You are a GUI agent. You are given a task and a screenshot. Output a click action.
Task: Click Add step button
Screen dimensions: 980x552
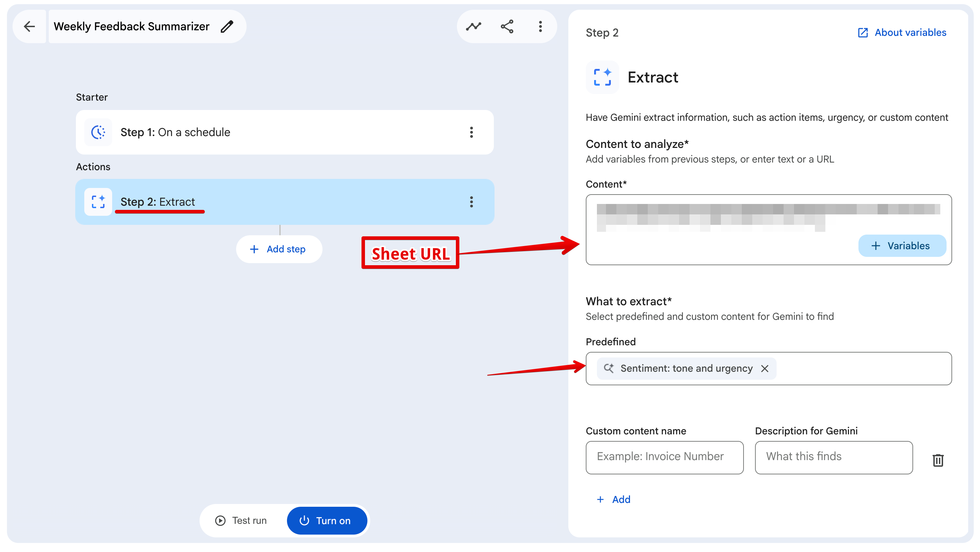[x=279, y=249]
